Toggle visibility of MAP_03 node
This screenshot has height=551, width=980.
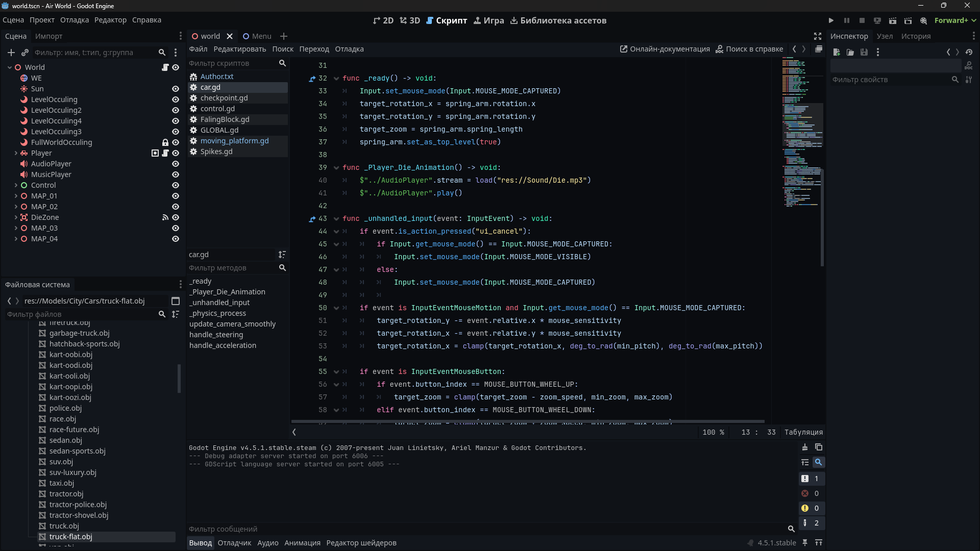tap(176, 228)
